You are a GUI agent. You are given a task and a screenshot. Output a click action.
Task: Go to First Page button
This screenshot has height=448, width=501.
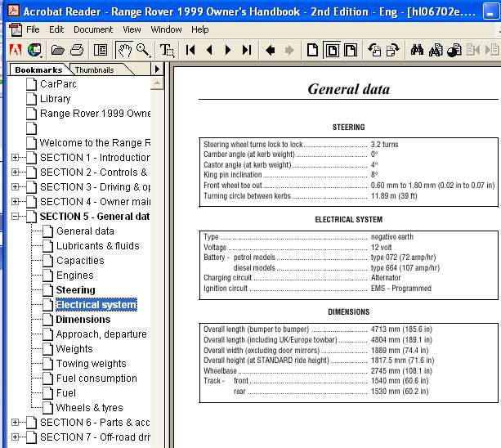(190, 50)
